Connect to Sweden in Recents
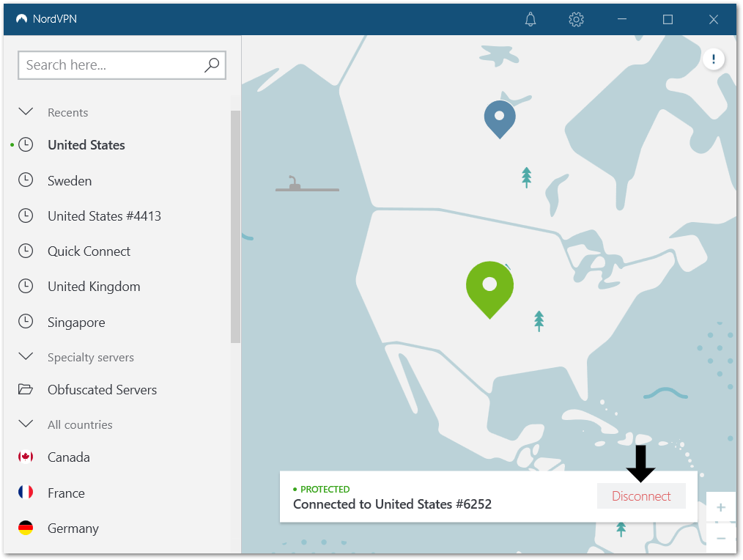The width and height of the screenshot is (743, 560). point(70,180)
